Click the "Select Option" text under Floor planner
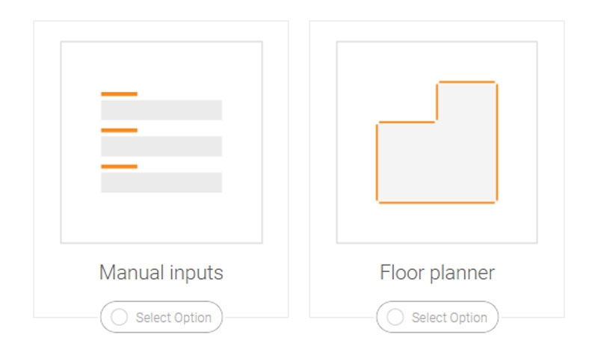The image size is (598, 364). pyautogui.click(x=449, y=318)
